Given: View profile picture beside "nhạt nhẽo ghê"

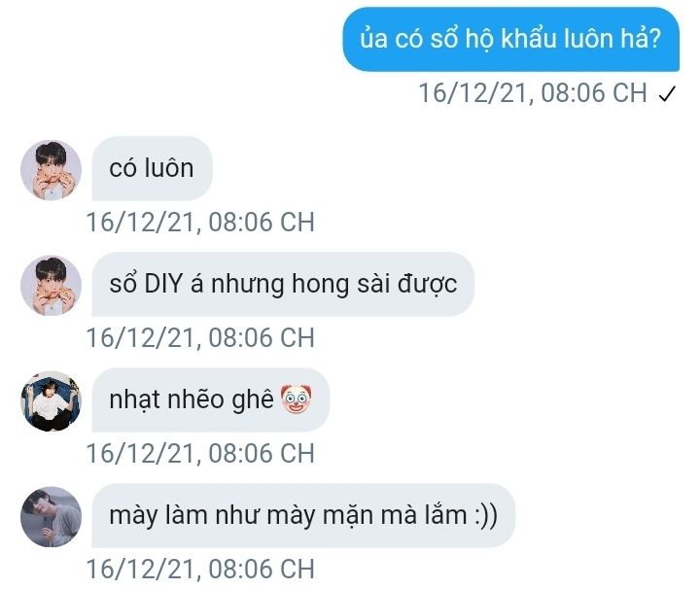Looking at the screenshot, I should tap(51, 401).
